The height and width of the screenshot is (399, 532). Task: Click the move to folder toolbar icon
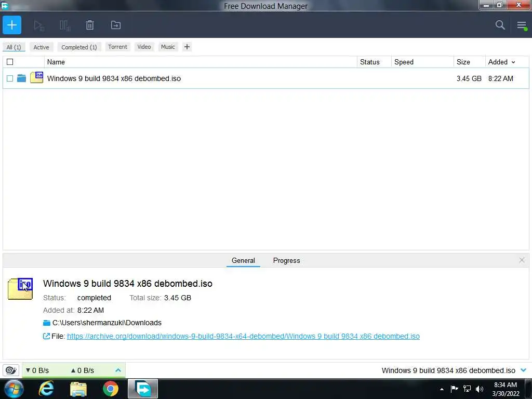116,25
